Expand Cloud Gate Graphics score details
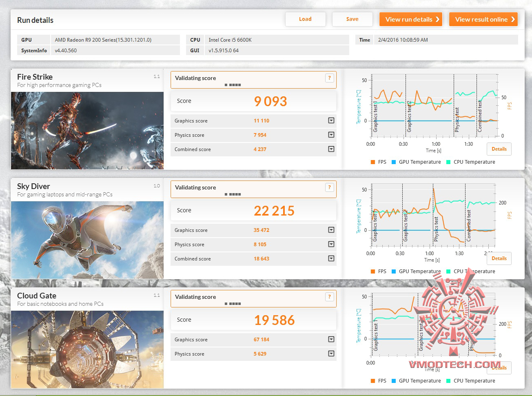Screen dimensions: 532x396 331,339
